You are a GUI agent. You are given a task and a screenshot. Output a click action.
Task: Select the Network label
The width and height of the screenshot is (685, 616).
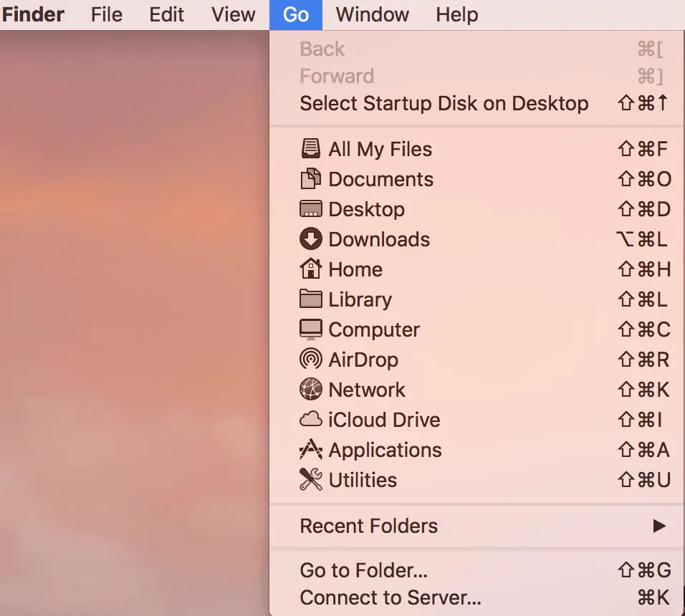pos(367,390)
